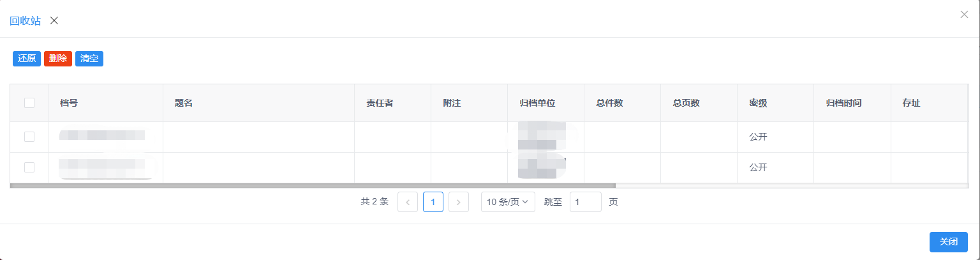Image resolution: width=980 pixels, height=260 pixels.
Task: Go to previous page with left arrow
Action: [x=408, y=203]
